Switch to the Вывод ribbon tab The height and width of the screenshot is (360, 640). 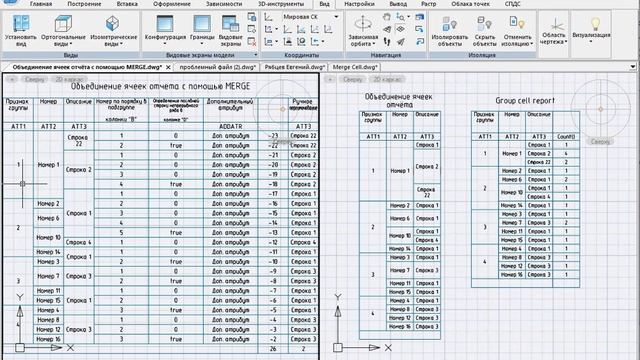[x=398, y=4]
